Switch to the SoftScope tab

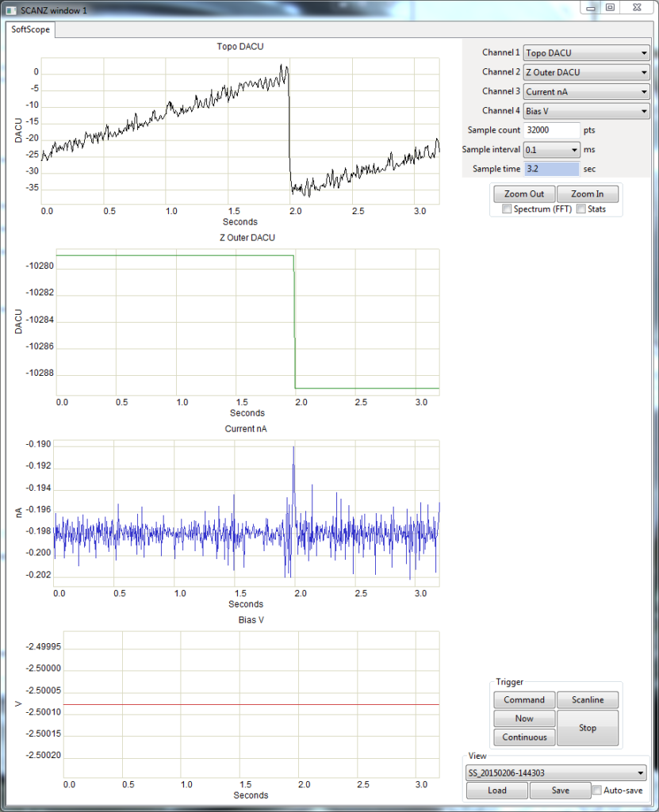pos(31,29)
